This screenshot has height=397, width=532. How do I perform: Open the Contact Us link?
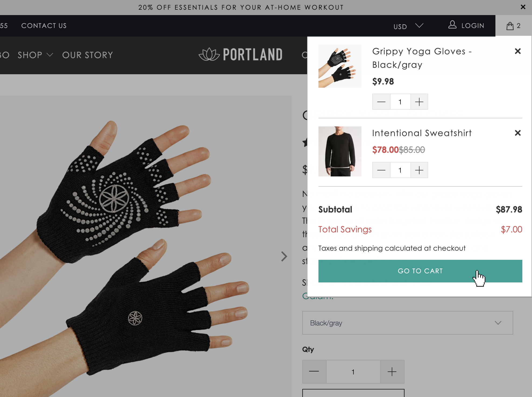[x=44, y=26]
